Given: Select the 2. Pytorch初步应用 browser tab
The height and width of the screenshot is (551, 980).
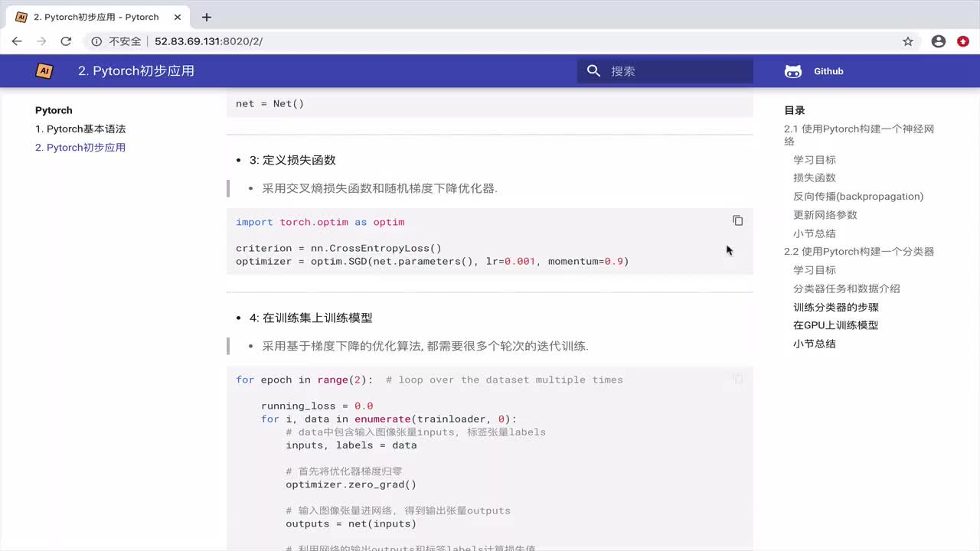Looking at the screenshot, I should pos(96,17).
